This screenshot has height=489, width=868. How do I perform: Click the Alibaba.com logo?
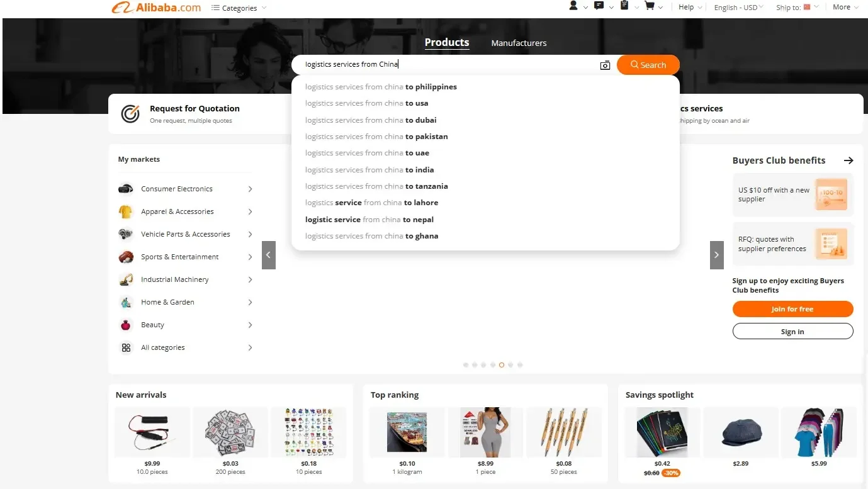point(155,8)
